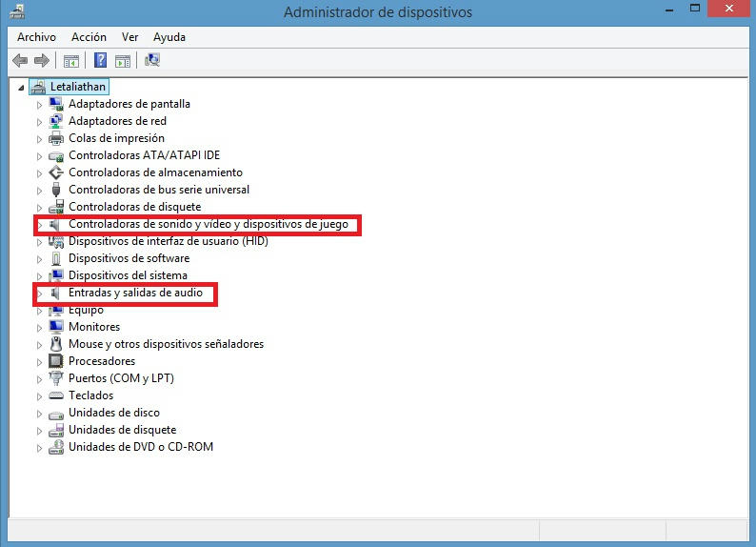Expand Unidades de disco arrow
The width and height of the screenshot is (756, 547).
(x=39, y=414)
